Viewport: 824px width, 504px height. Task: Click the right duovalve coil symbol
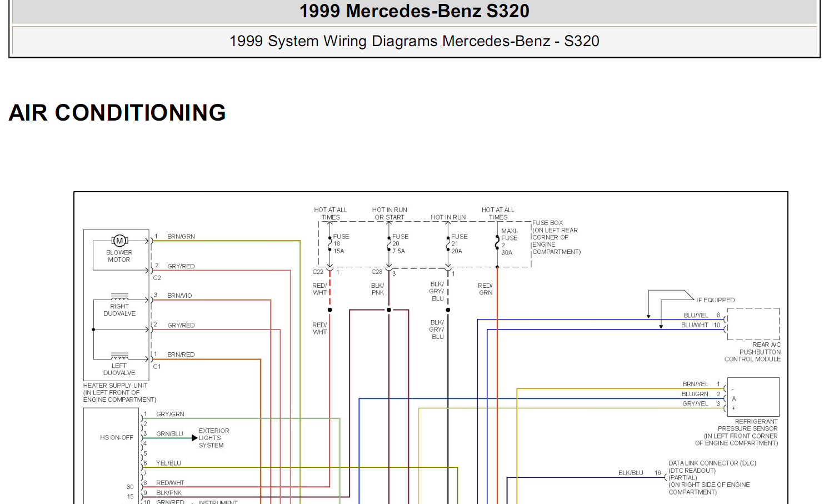click(119, 297)
